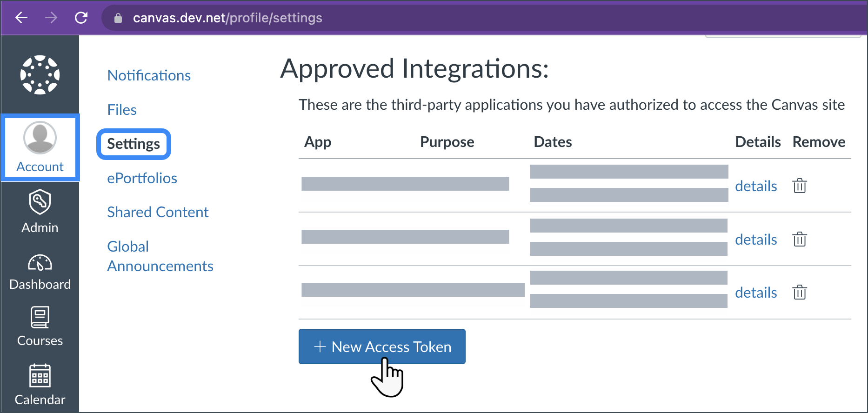Open ePortfolios from the account menu
The width and height of the screenshot is (868, 413).
(142, 178)
